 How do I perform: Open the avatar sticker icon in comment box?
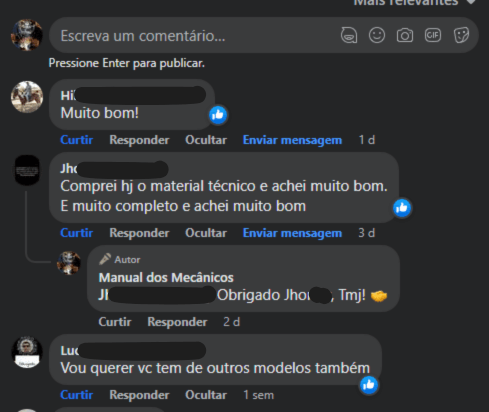pos(349,35)
